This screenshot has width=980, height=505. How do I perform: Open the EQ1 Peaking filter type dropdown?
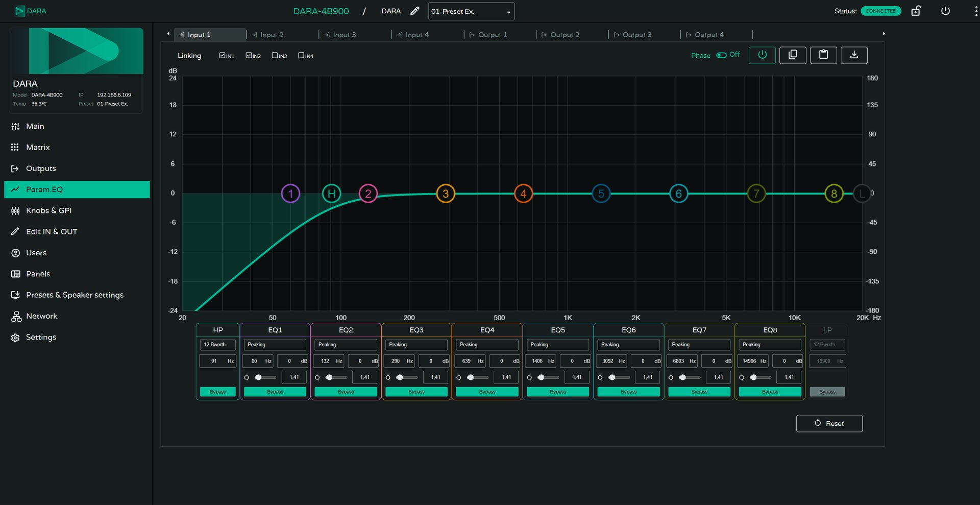(275, 345)
